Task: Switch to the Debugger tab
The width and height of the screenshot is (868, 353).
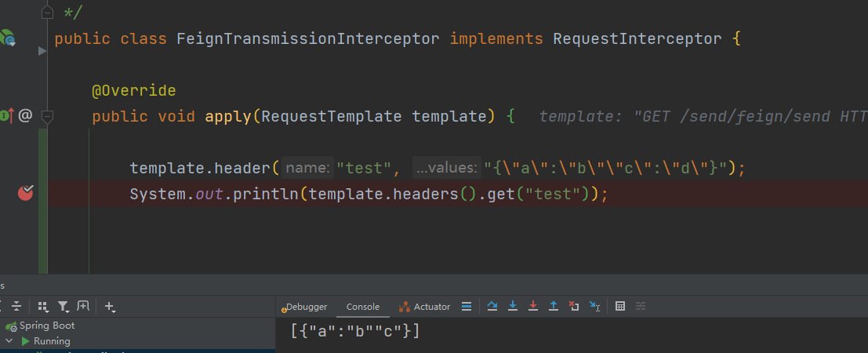Action: click(306, 307)
